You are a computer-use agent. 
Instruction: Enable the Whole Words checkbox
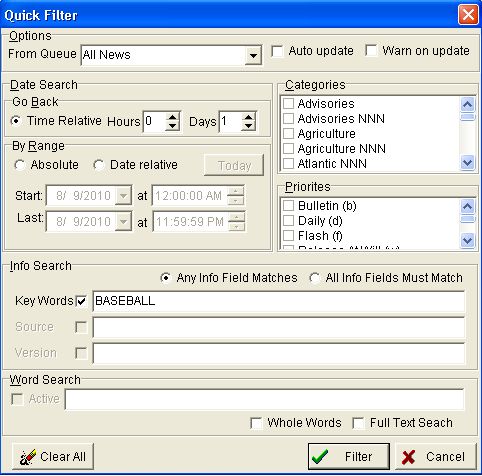pyautogui.click(x=256, y=423)
